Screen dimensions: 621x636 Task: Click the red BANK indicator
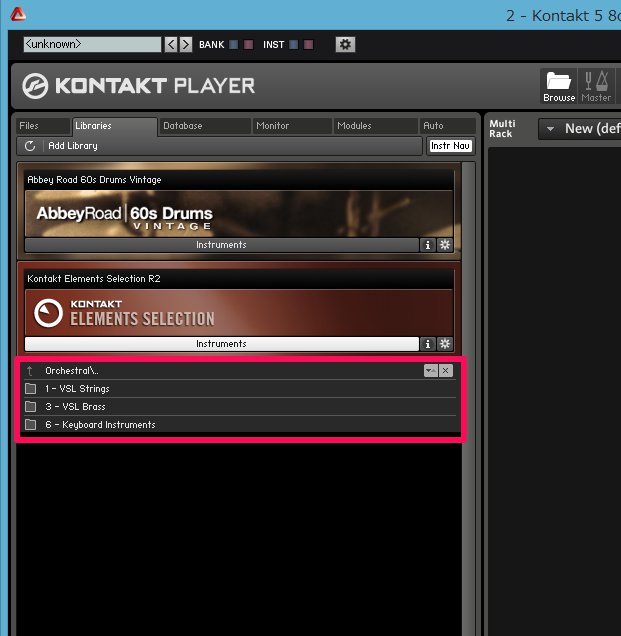click(x=249, y=44)
